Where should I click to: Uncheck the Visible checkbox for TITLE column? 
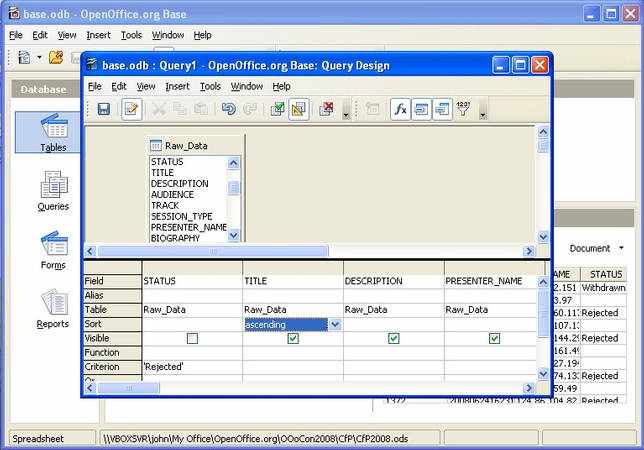click(x=293, y=338)
